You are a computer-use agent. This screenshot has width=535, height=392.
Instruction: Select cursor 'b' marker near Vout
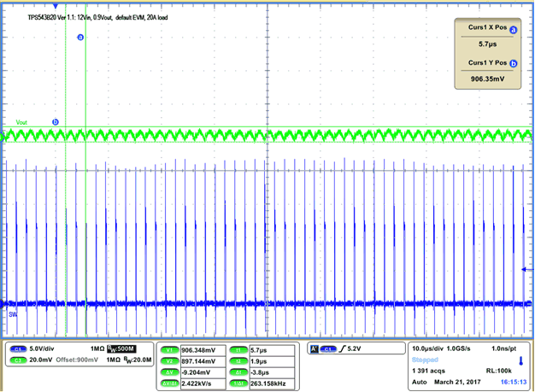coord(56,121)
